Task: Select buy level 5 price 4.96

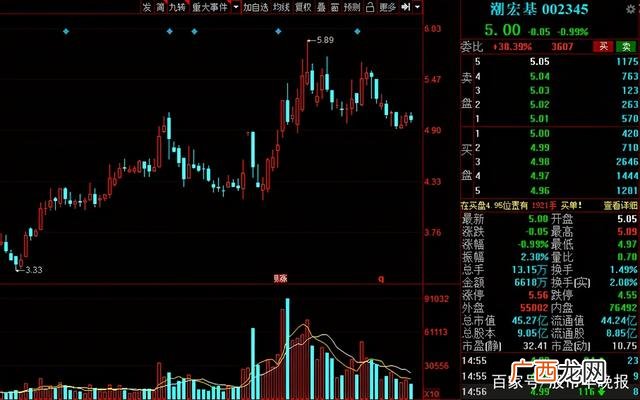Action: click(540, 191)
